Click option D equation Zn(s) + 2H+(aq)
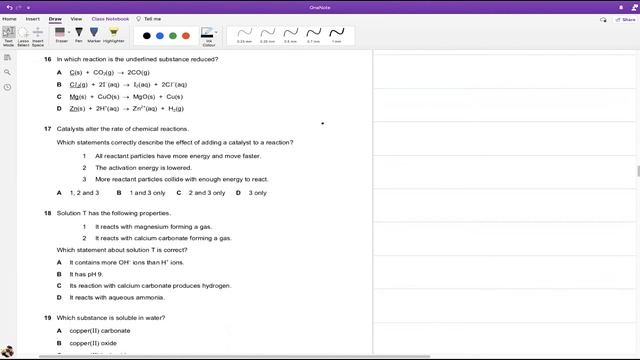640x360 pixels. 127,109
